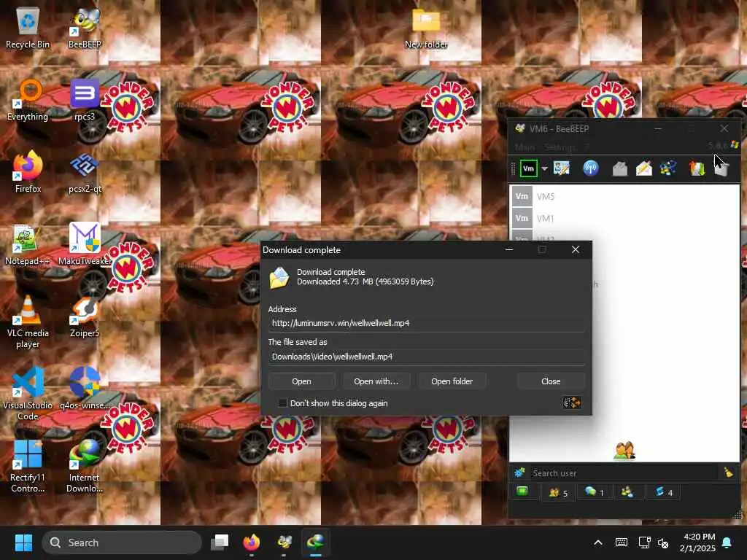Click the group chat icon with question mark
This screenshot has height=560, width=747.
point(668,168)
